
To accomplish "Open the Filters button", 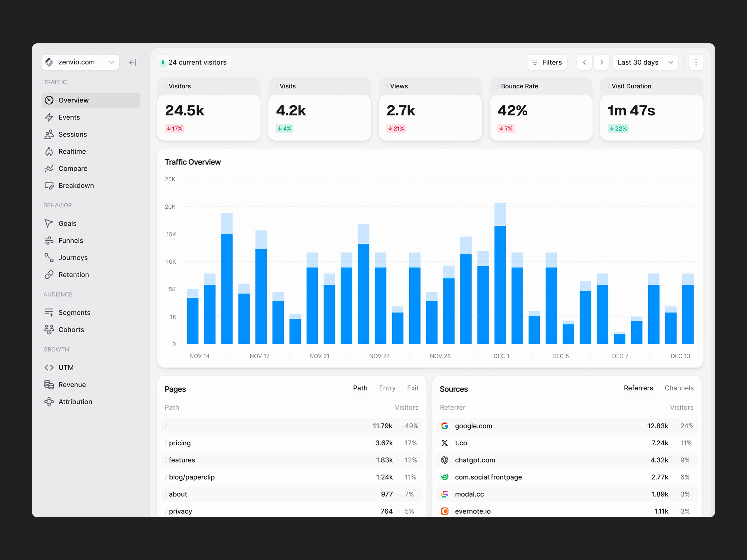I will coord(547,62).
